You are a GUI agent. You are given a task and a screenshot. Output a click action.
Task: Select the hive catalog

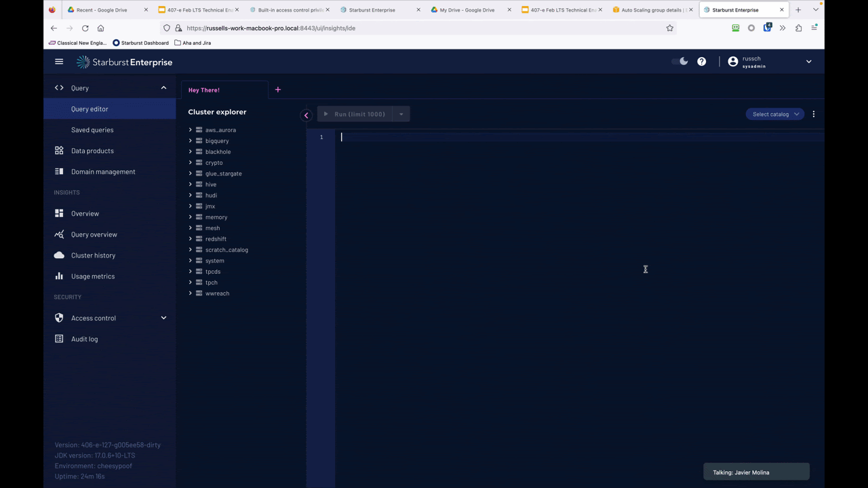tap(211, 184)
